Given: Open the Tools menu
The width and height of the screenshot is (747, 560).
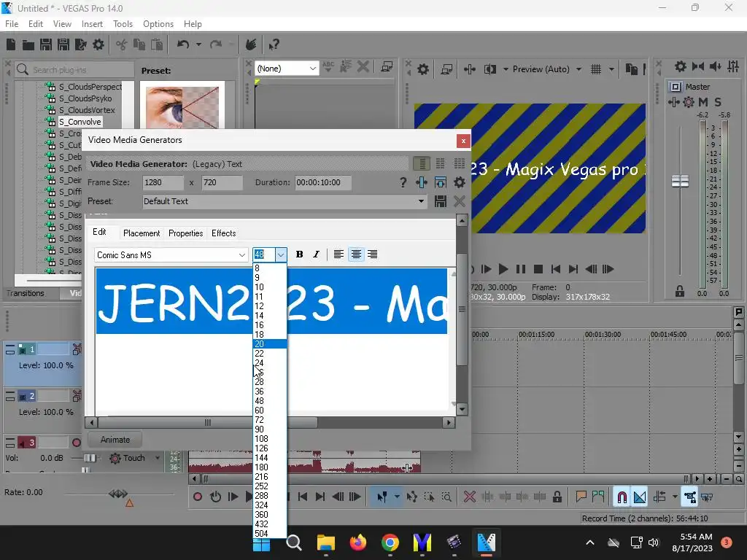Looking at the screenshot, I should (123, 24).
